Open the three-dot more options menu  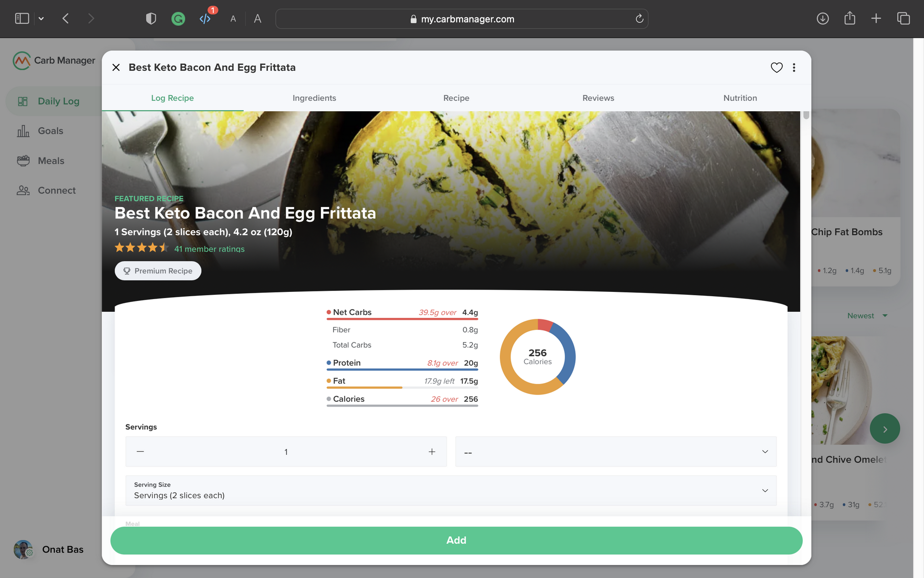(x=794, y=67)
